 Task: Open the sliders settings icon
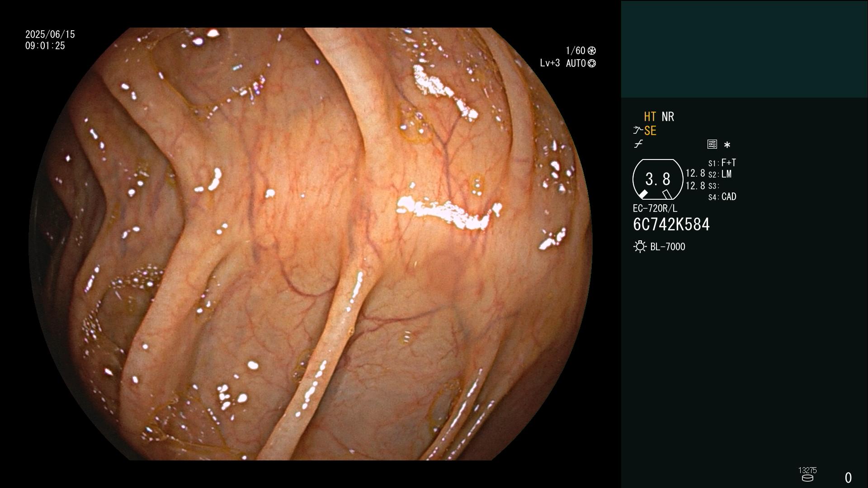pos(712,144)
